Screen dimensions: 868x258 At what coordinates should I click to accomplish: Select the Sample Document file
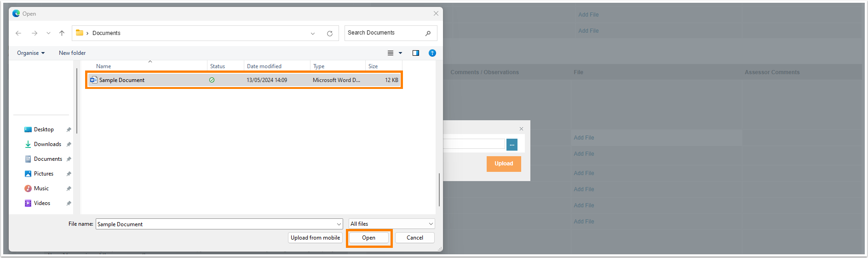pos(122,80)
